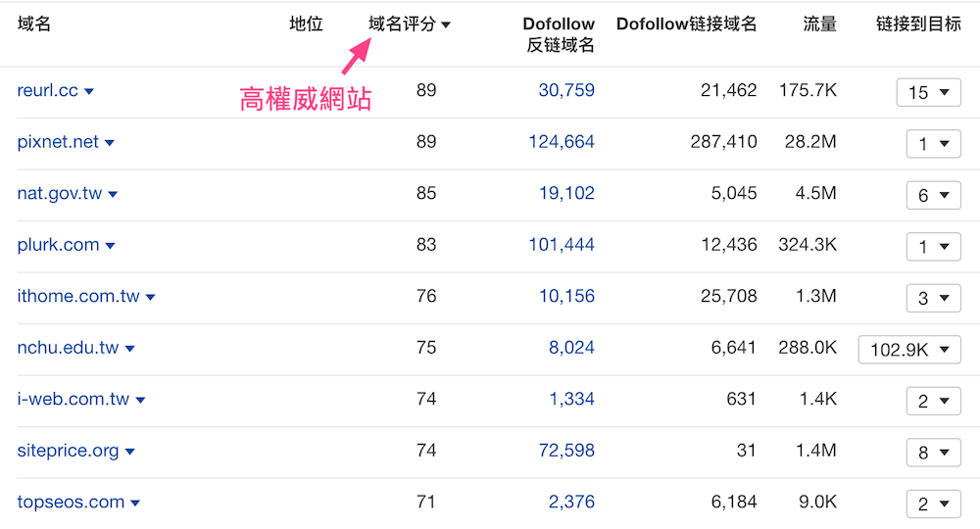The width and height of the screenshot is (980, 529).
Task: Expand the caret next to topseos.com
Action: pyautogui.click(x=135, y=504)
